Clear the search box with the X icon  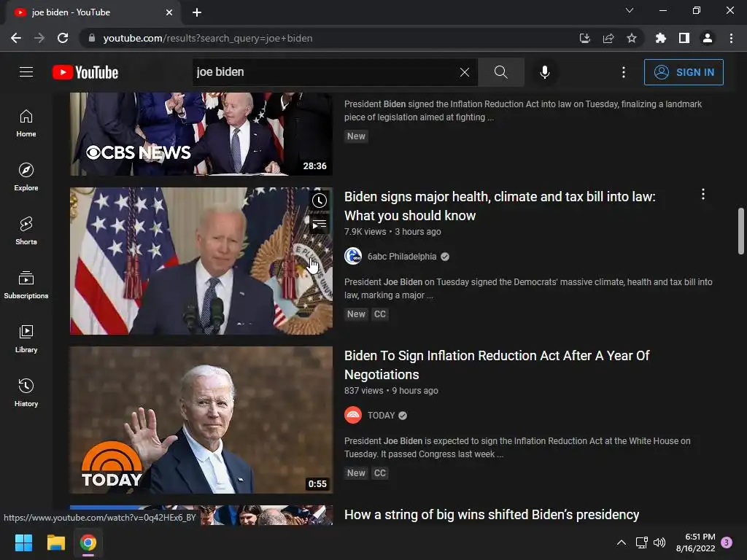coord(465,72)
